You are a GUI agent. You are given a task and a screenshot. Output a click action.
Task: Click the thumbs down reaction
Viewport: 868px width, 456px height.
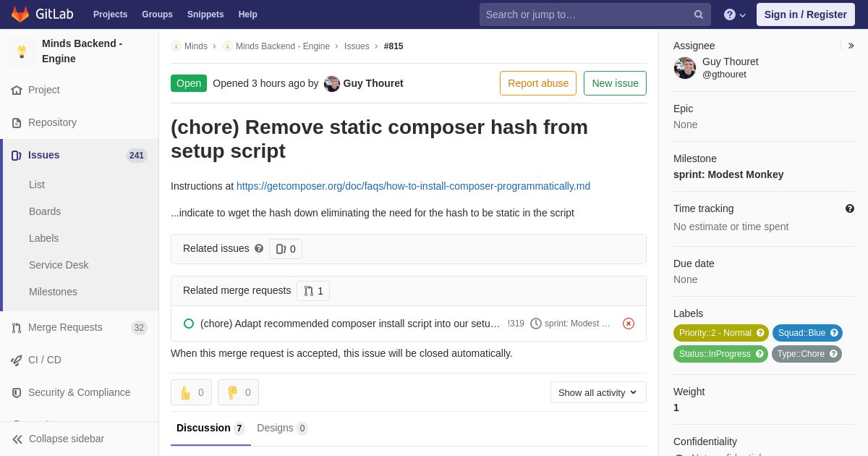(238, 392)
